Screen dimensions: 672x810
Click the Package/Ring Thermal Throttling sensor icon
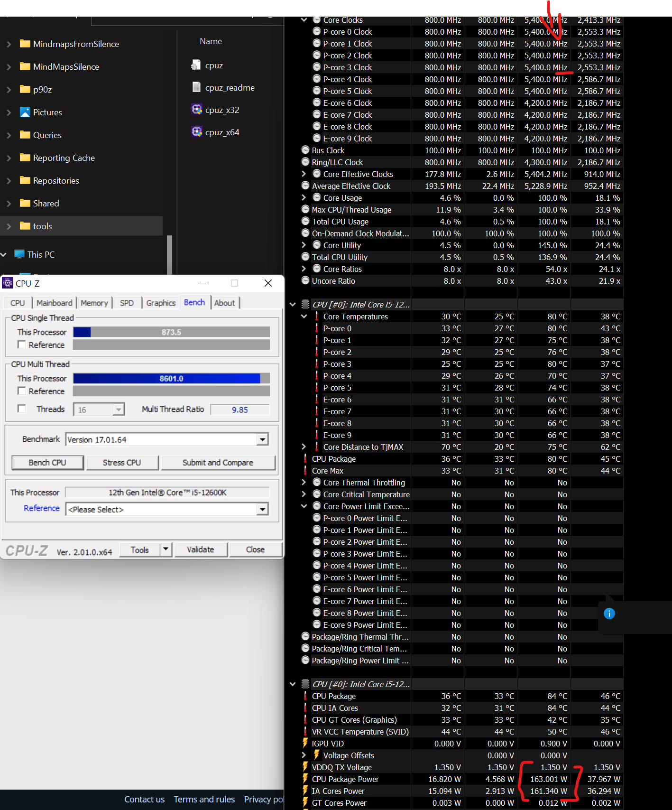(x=306, y=636)
